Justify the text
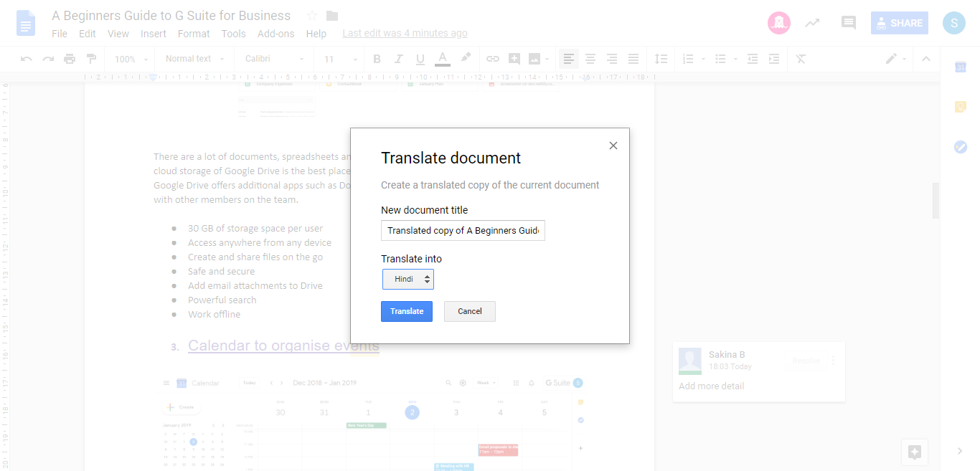Viewport: 980px width, 471px height. [633, 59]
